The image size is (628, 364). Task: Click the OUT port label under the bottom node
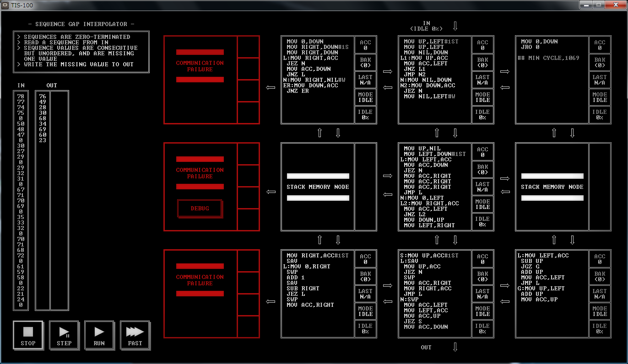tap(426, 348)
